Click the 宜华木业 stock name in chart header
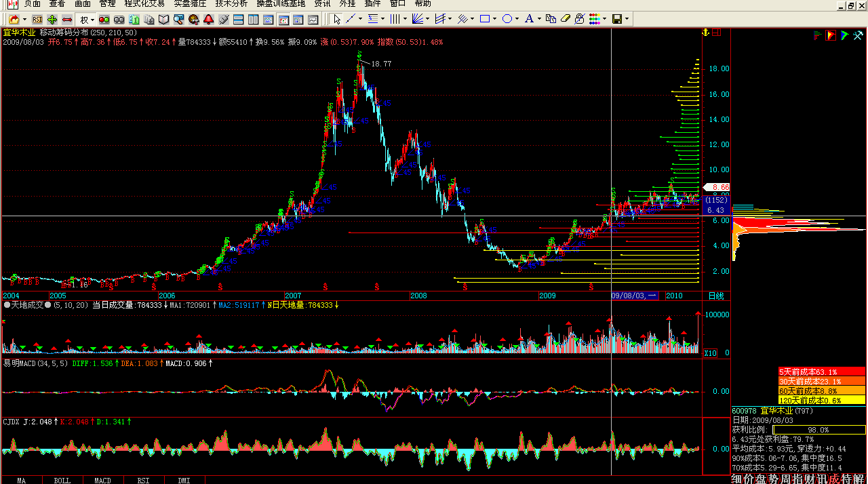This screenshot has width=868, height=484. tap(20, 32)
